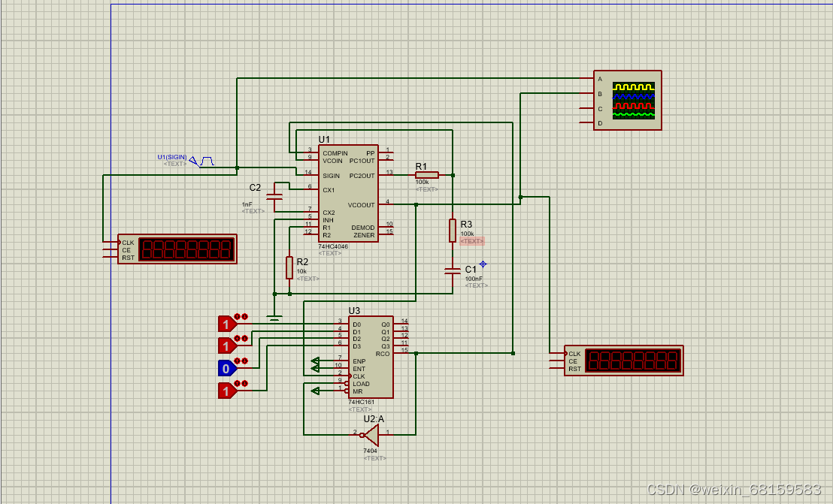833x504 pixels.
Task: Click the 1nF value of C2
Action: click(x=247, y=204)
